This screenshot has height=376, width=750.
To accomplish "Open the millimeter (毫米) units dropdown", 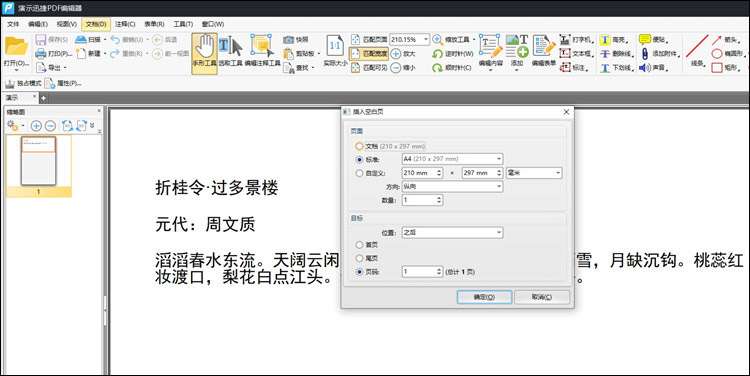I will point(534,173).
